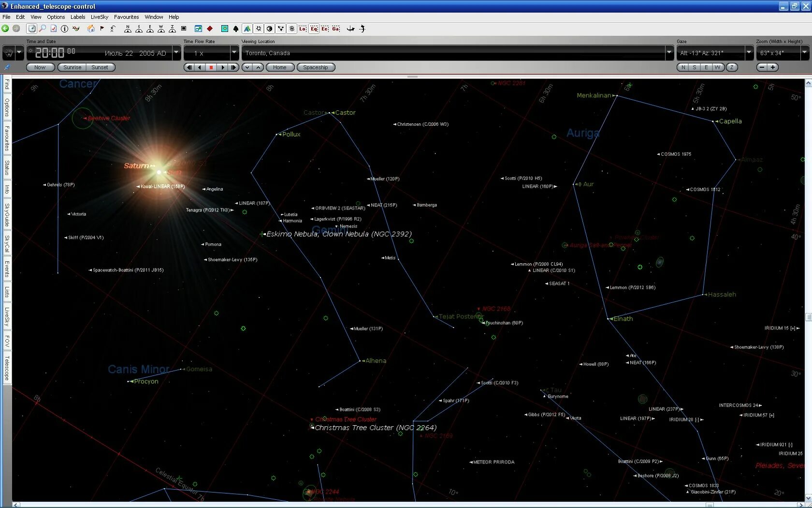
Task: Click the vertical scrollbar down arrow
Action: click(808, 498)
